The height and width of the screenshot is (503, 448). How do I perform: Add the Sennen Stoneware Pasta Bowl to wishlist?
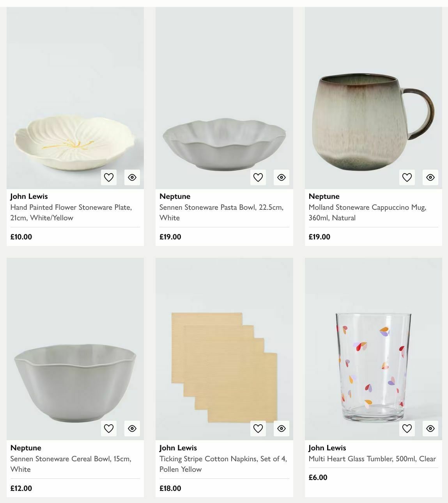pyautogui.click(x=258, y=177)
